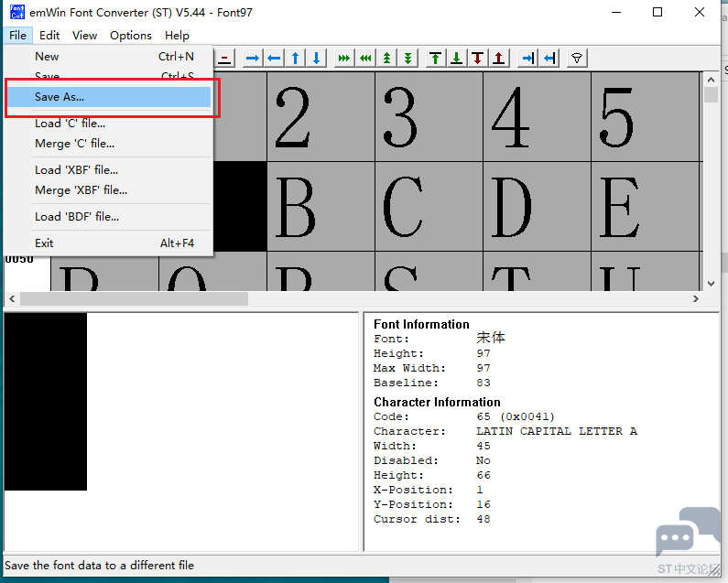Click the green up-arrow-to-top-bar icon
Image resolution: width=728 pixels, height=583 pixels.
point(436,58)
